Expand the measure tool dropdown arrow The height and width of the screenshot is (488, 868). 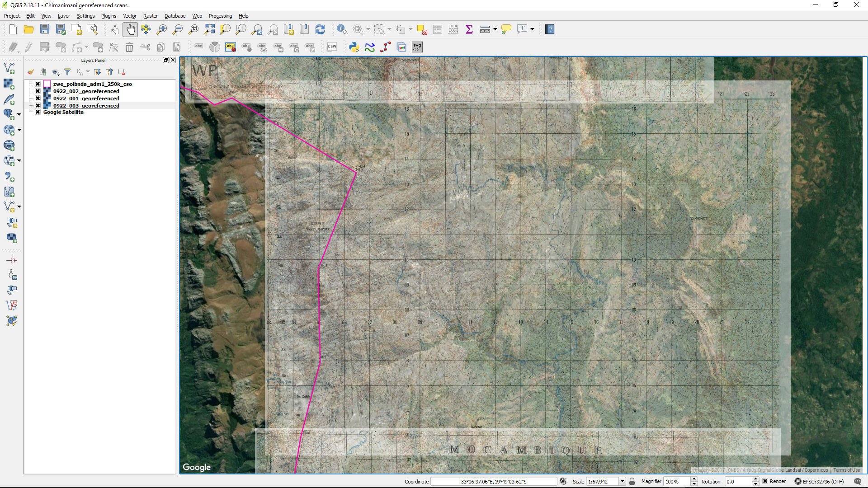point(495,29)
